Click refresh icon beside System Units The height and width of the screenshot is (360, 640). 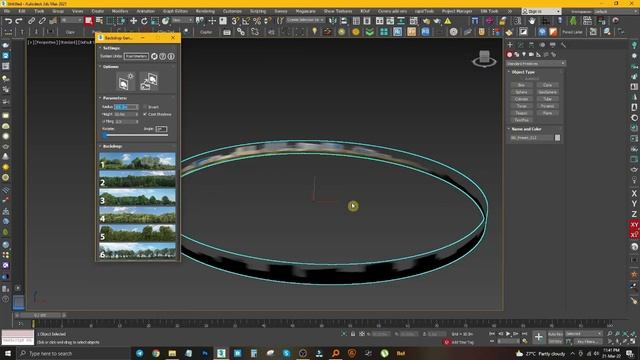point(154,56)
